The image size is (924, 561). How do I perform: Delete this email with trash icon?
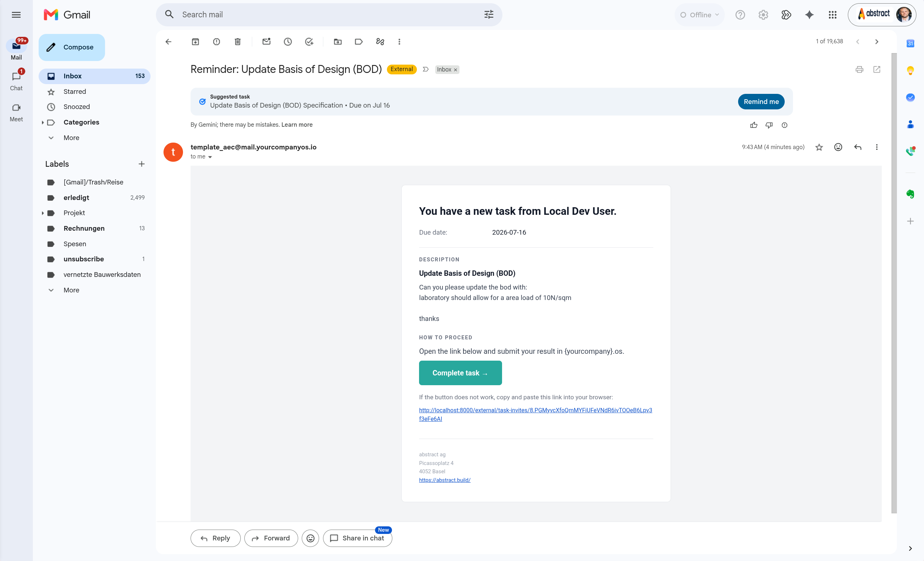point(237,42)
